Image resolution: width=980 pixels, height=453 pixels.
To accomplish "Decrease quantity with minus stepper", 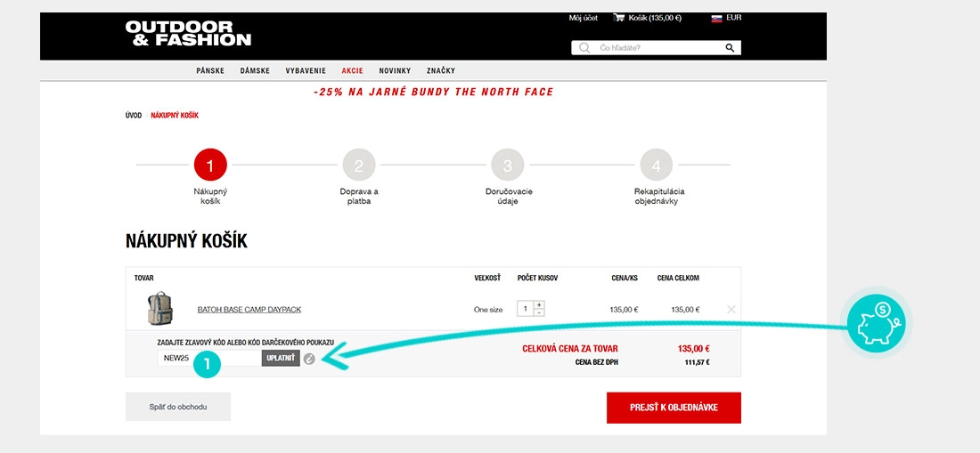I will point(539,312).
